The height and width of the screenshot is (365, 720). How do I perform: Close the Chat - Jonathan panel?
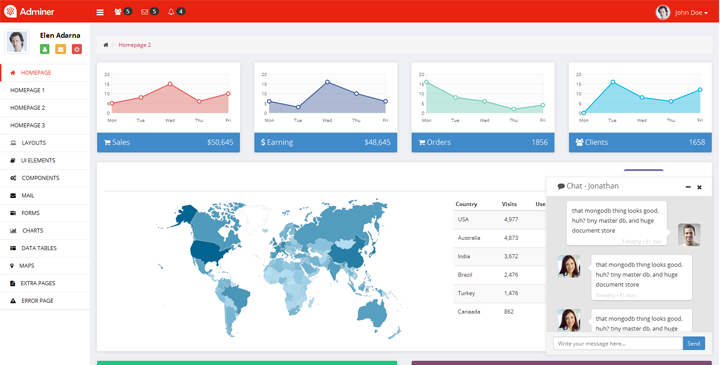(x=699, y=187)
